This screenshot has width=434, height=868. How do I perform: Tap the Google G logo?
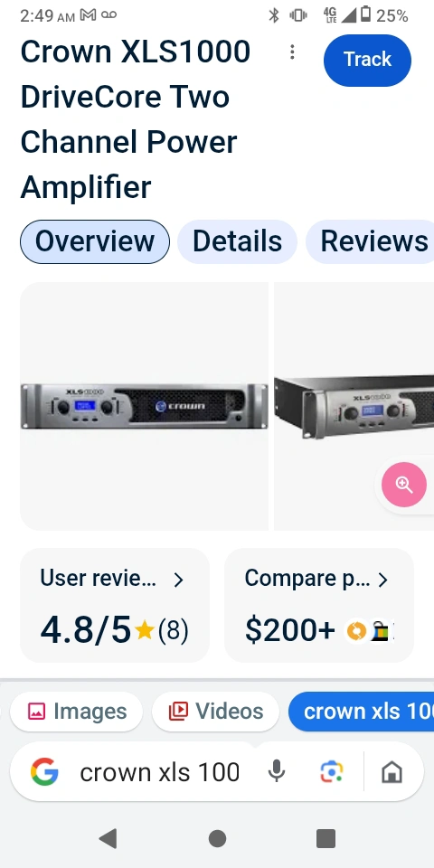(45, 771)
